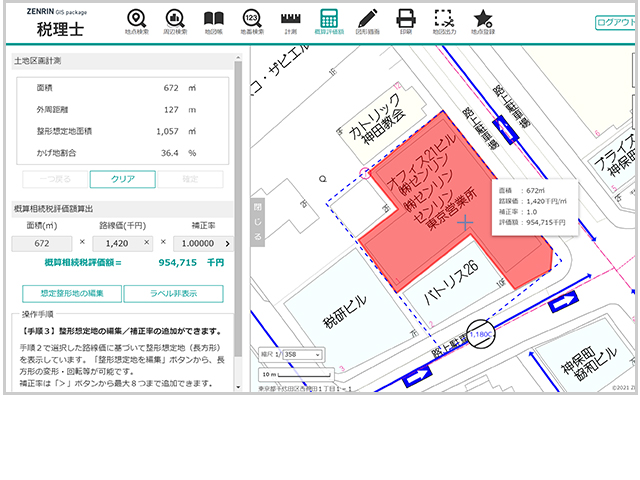The image size is (640, 480).
Task: Click the pink circle vertex handle on the polygon
Action: [x=365, y=173]
